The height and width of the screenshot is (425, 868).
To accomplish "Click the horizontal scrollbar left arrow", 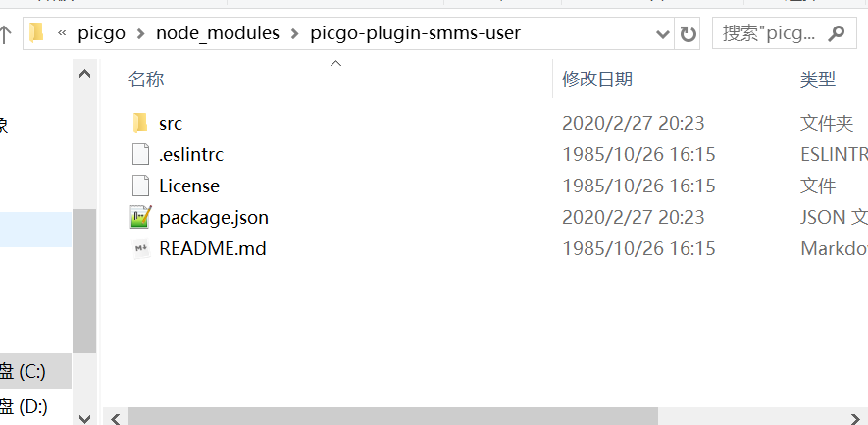I will [x=116, y=417].
